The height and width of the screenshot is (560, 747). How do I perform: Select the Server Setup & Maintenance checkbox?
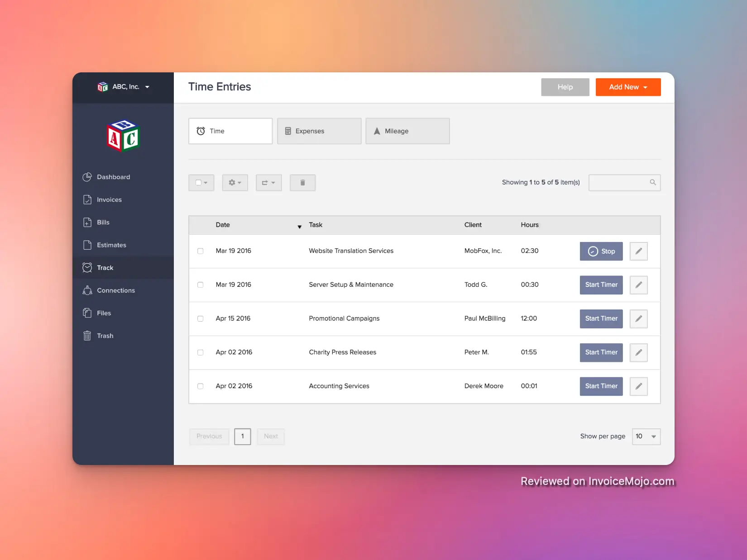point(201,285)
